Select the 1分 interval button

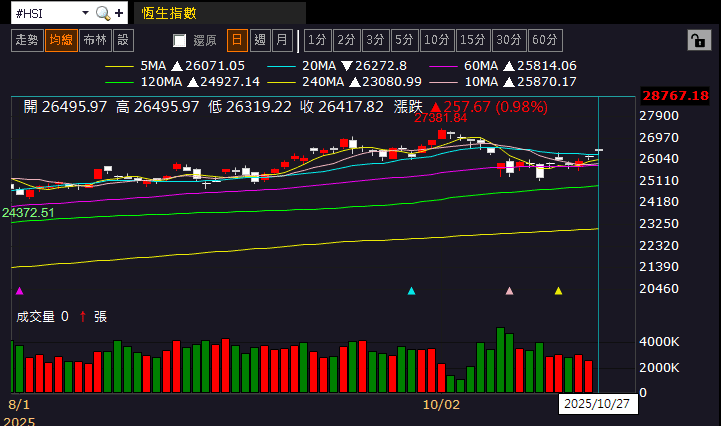317,40
